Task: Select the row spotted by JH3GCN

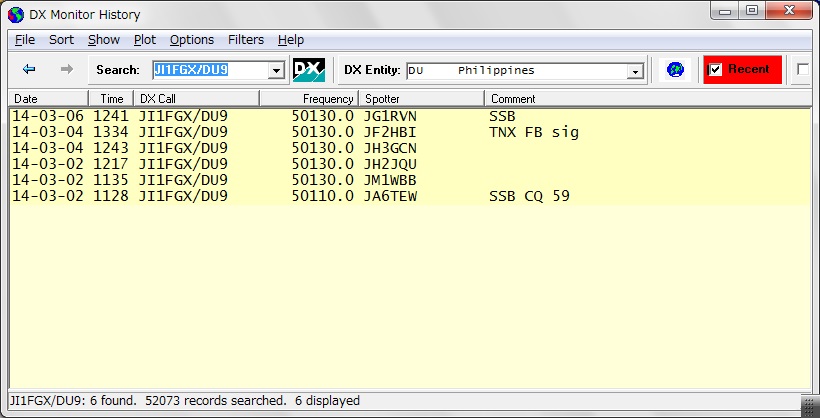Action: point(410,148)
